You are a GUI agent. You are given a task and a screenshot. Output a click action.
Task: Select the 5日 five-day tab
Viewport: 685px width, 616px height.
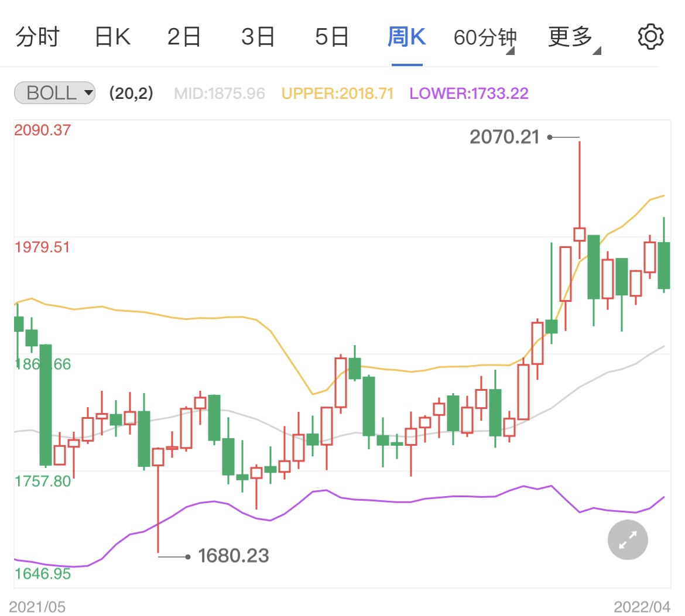click(x=332, y=36)
